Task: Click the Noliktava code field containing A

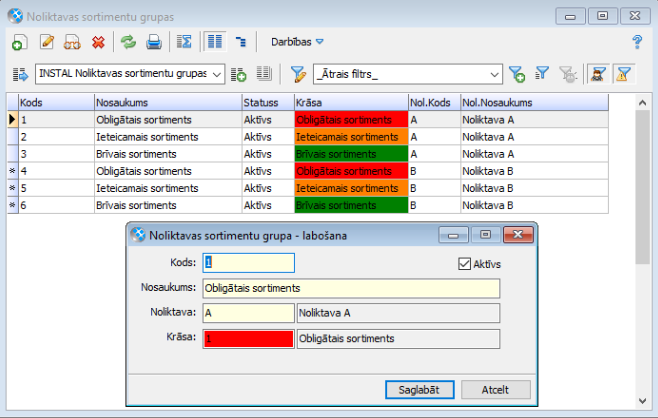Action: pos(248,313)
